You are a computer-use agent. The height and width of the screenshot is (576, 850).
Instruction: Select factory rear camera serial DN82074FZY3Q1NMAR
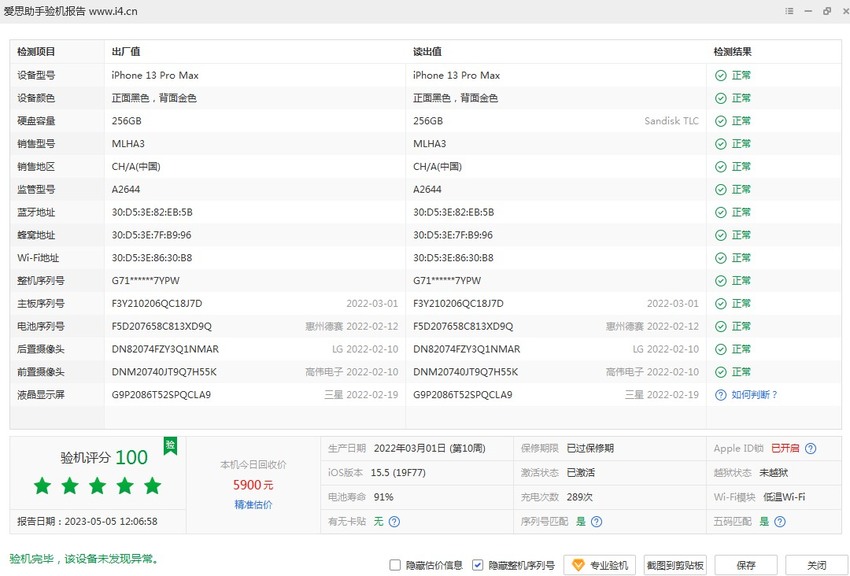click(165, 349)
